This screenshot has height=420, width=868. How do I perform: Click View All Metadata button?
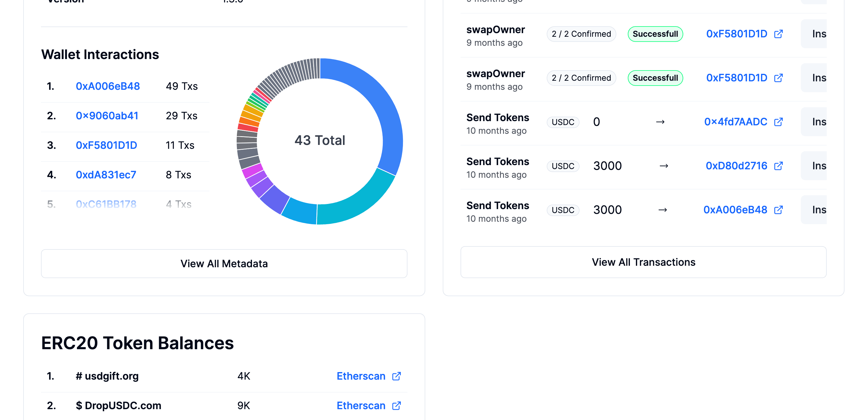pos(224,263)
